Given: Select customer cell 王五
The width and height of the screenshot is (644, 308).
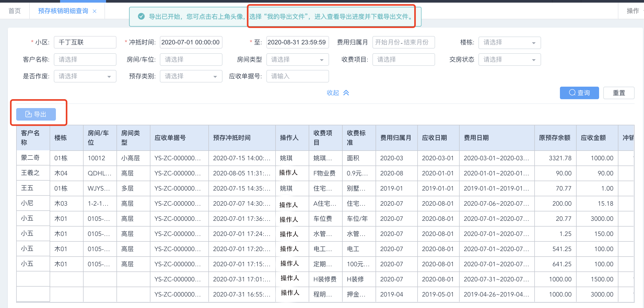Looking at the screenshot, I should point(33,188).
